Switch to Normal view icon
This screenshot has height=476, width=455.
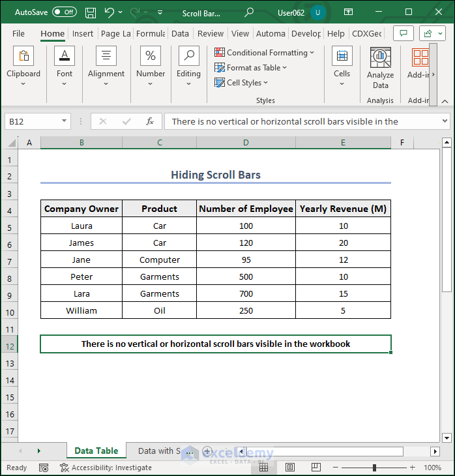click(x=263, y=468)
